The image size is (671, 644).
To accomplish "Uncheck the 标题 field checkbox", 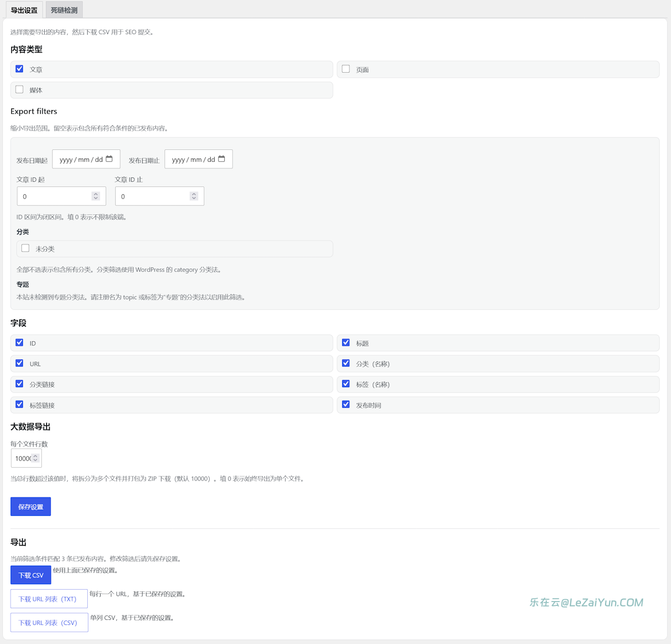I will point(346,342).
